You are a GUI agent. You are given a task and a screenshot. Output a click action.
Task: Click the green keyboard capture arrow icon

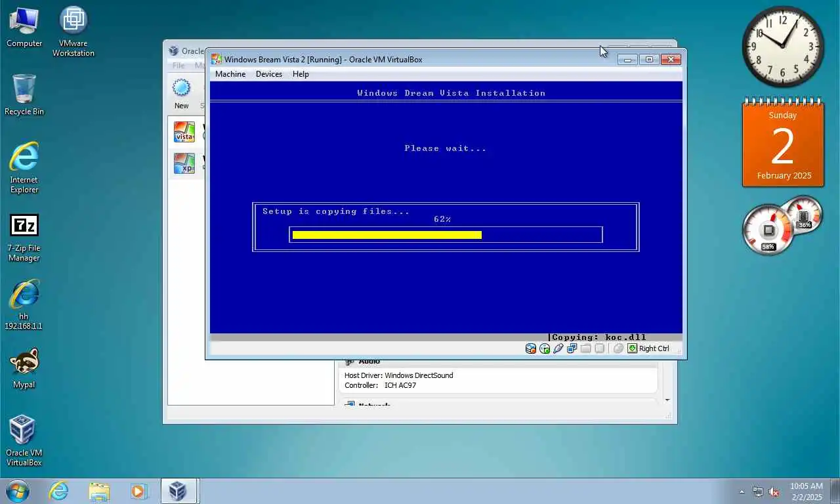[x=632, y=348]
